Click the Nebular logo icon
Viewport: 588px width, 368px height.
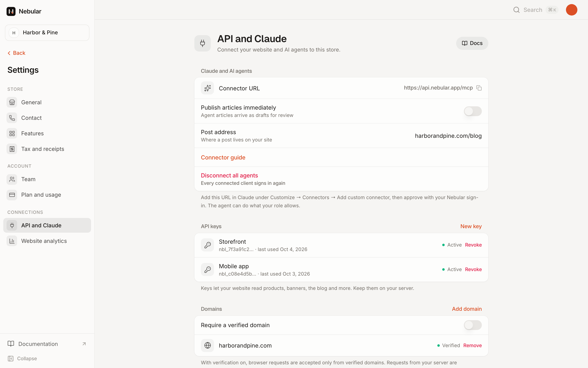click(11, 11)
